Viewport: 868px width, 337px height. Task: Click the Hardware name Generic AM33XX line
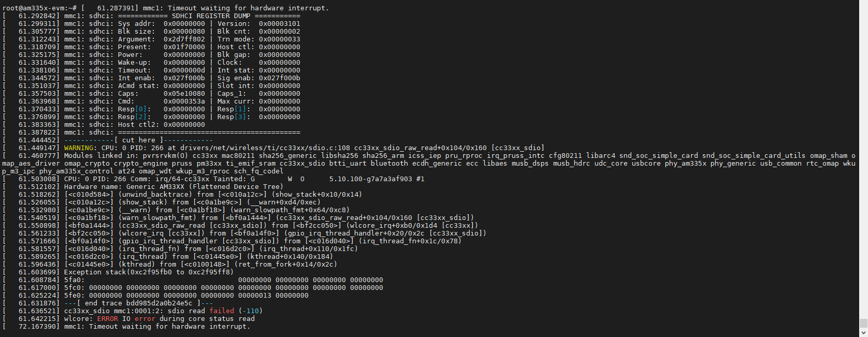(173, 187)
